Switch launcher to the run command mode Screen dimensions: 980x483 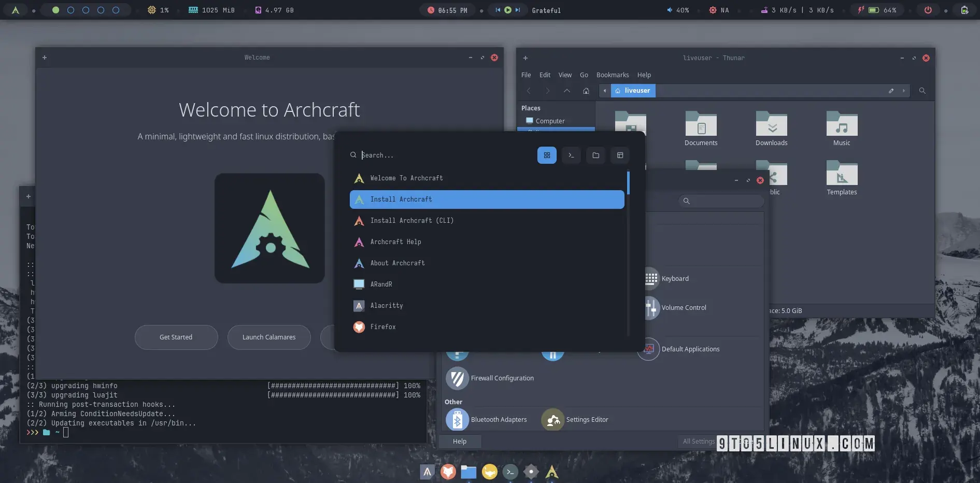[571, 155]
